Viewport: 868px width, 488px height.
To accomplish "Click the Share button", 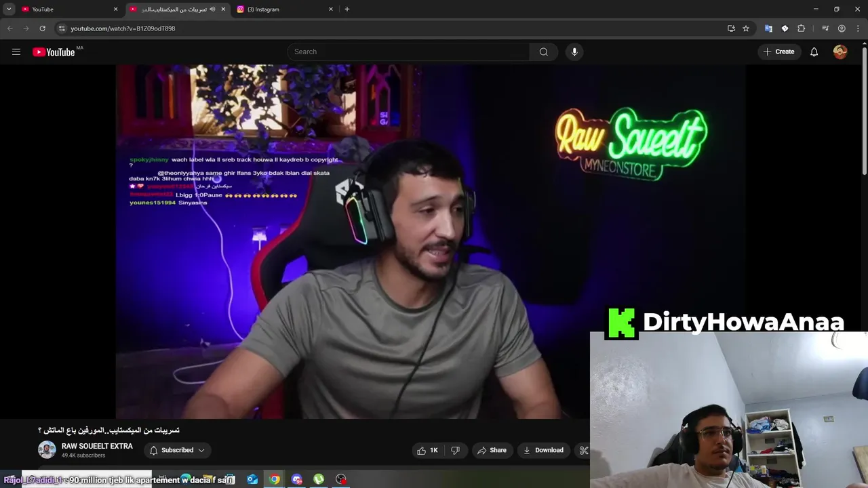I will point(492,450).
